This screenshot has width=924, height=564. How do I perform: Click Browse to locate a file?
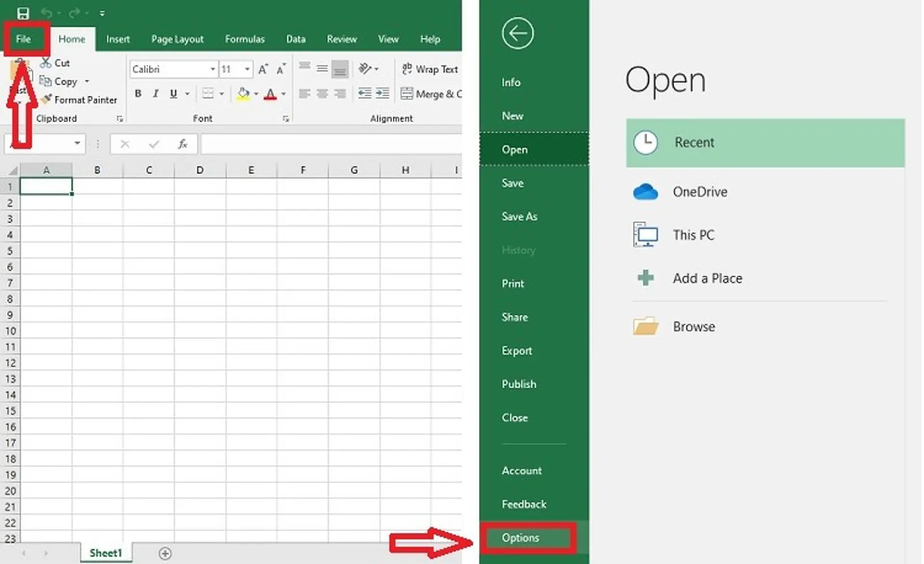click(694, 326)
